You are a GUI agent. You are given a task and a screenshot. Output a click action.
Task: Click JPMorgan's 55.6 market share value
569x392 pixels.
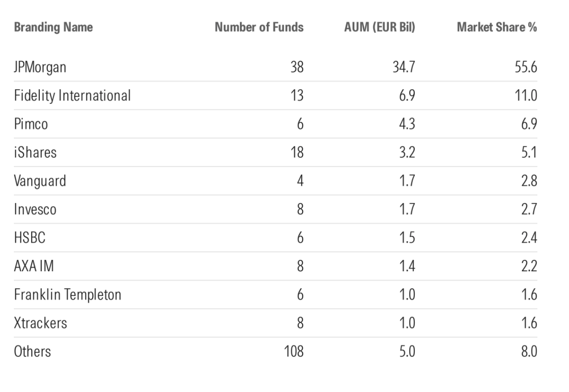526,67
